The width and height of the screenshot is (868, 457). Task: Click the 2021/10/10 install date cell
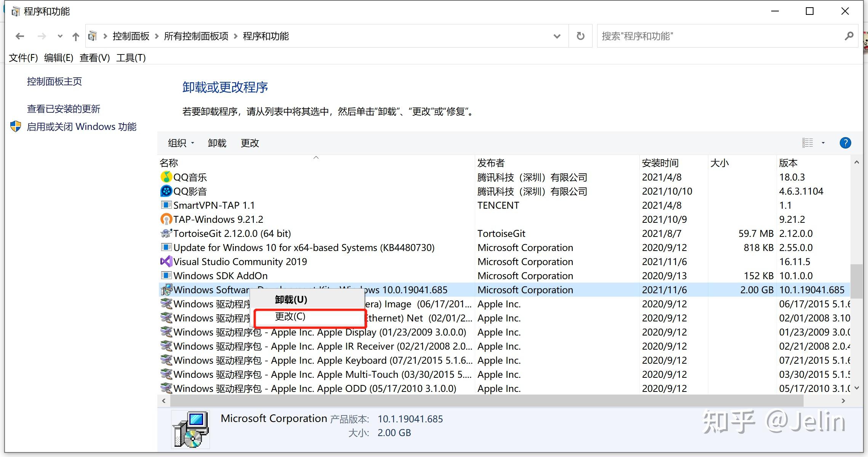click(x=667, y=191)
